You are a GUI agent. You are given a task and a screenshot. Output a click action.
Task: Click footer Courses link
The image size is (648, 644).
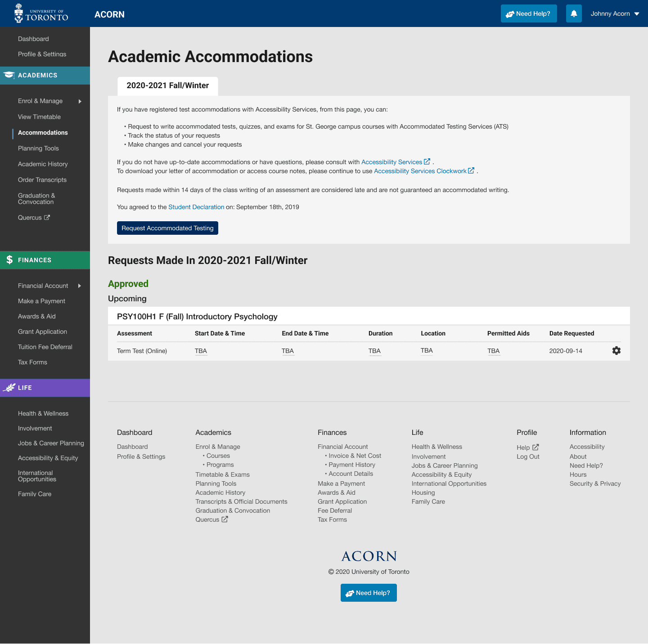click(x=218, y=456)
